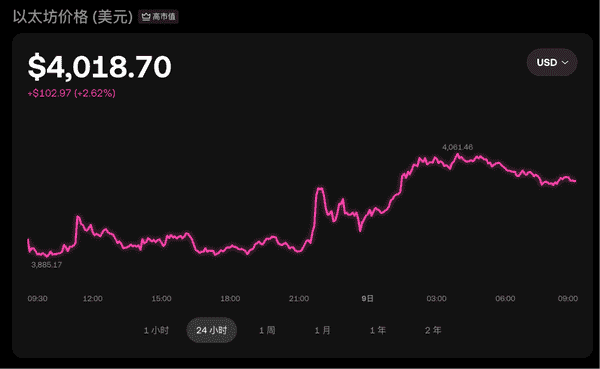The width and height of the screenshot is (600, 369).
Task: Click the $4,018.70 current price
Action: [99, 67]
